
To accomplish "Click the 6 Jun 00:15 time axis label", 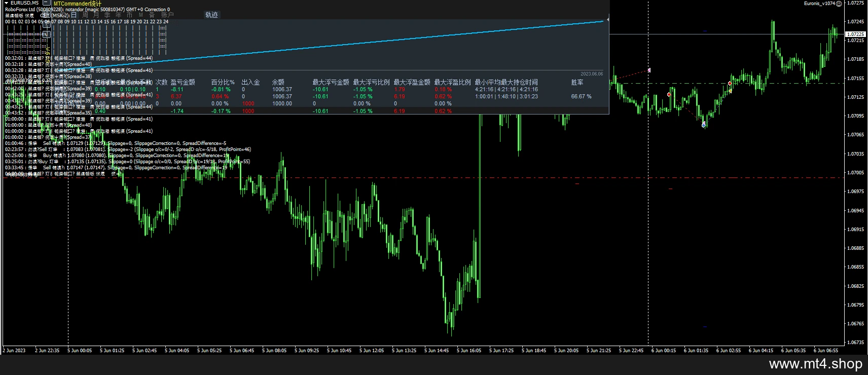I will tap(664, 350).
